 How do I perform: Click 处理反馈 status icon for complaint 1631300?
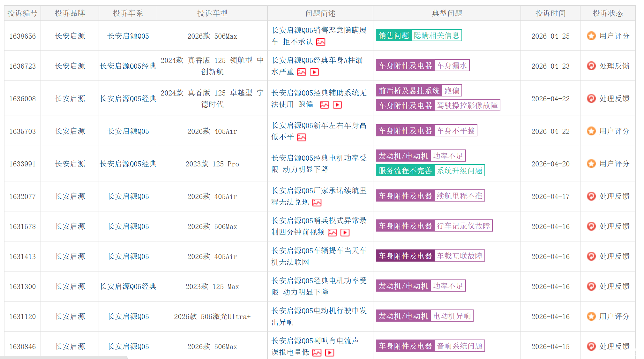click(591, 286)
